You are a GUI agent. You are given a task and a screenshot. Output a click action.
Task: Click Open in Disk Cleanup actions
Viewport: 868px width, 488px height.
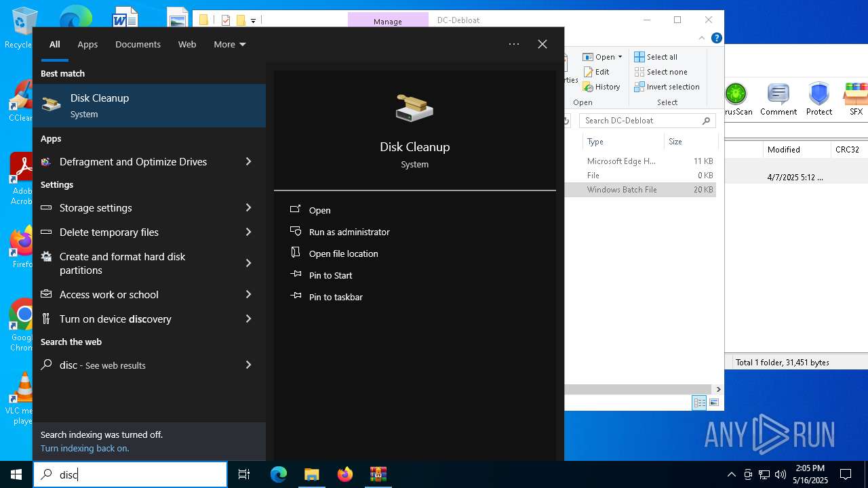tap(319, 210)
